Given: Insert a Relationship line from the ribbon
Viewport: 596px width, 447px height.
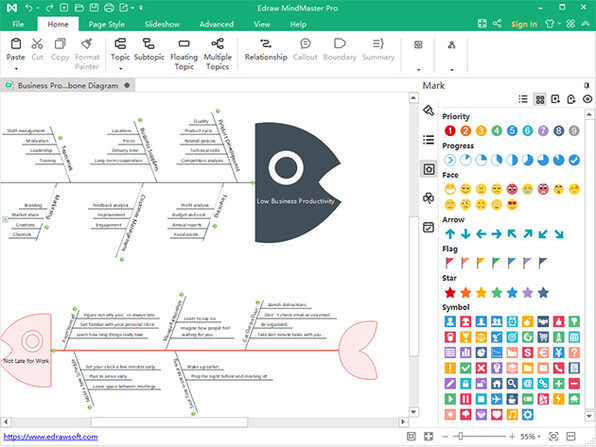Looking at the screenshot, I should pyautogui.click(x=266, y=50).
